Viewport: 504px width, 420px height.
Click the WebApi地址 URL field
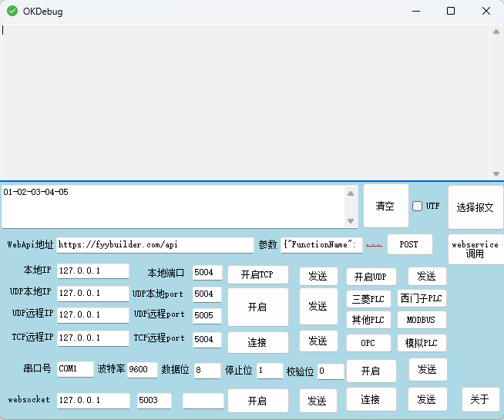point(155,245)
